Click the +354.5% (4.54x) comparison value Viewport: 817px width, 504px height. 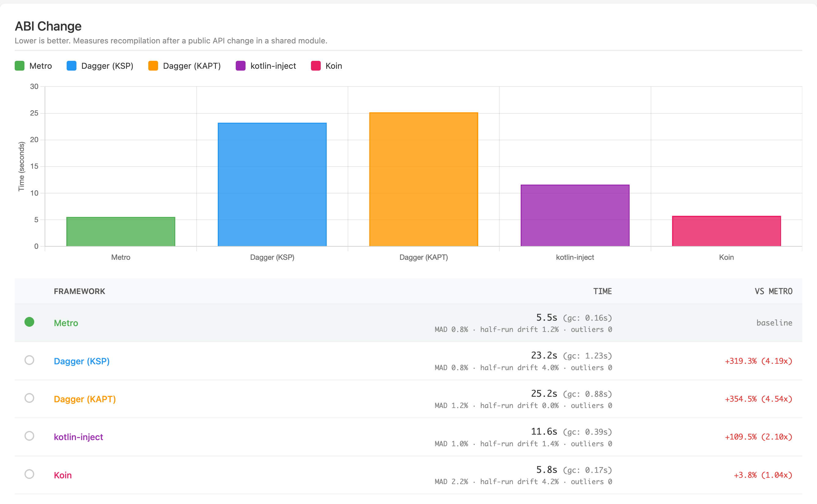758,399
